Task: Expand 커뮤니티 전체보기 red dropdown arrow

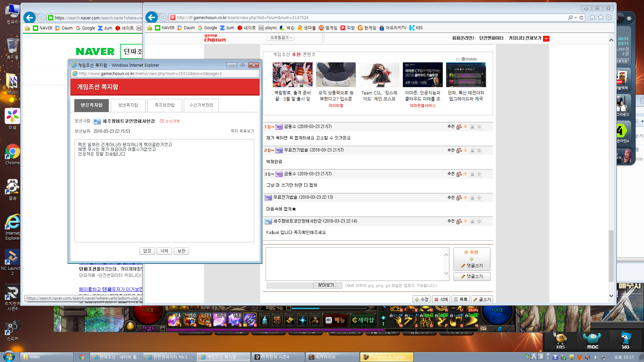Action: [546, 39]
